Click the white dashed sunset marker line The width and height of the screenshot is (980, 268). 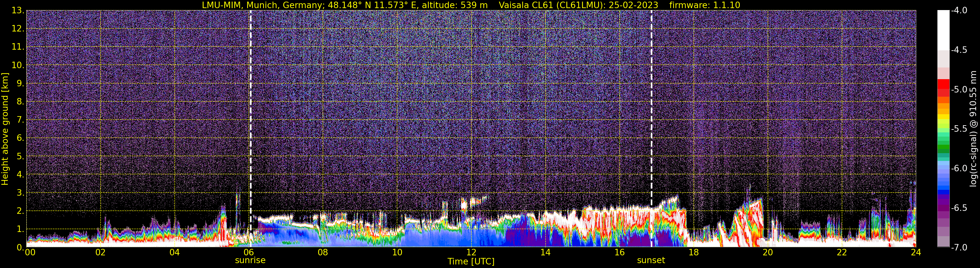(651, 128)
